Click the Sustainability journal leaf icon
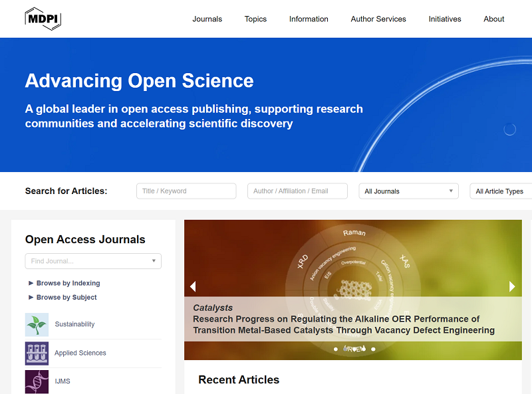 pos(37,324)
